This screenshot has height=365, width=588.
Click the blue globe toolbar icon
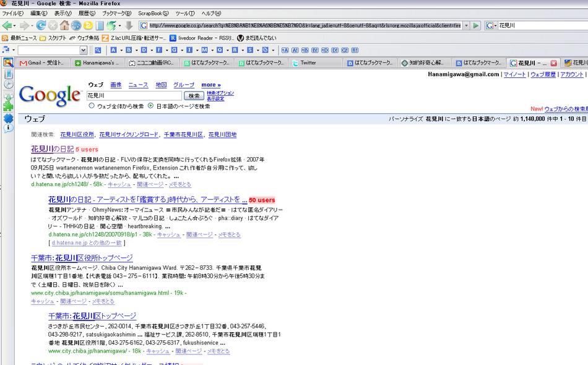coord(76,25)
